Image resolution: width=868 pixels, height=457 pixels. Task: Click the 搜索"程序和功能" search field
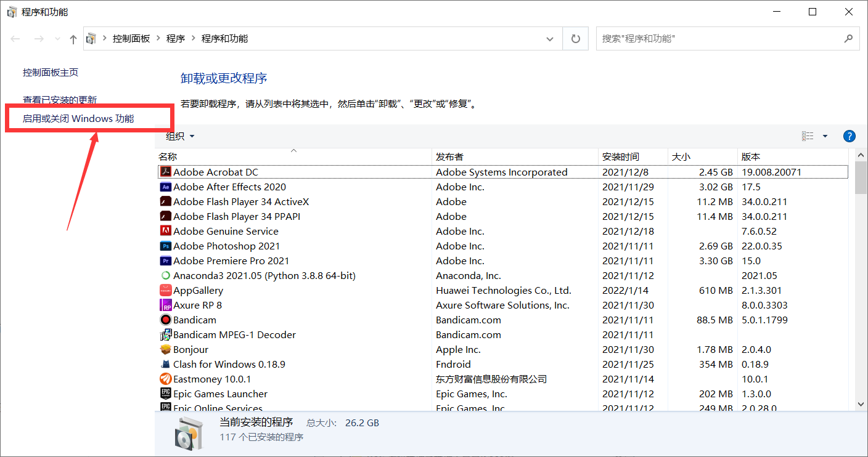coord(728,38)
